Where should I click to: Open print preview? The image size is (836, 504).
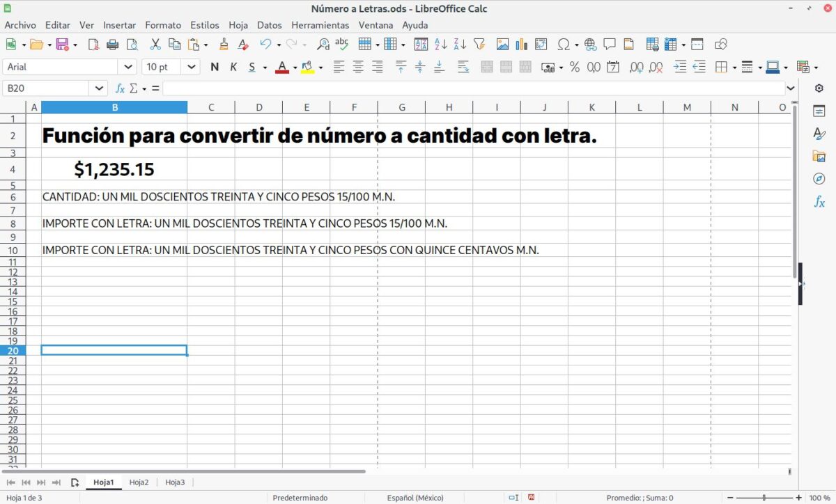pyautogui.click(x=132, y=45)
